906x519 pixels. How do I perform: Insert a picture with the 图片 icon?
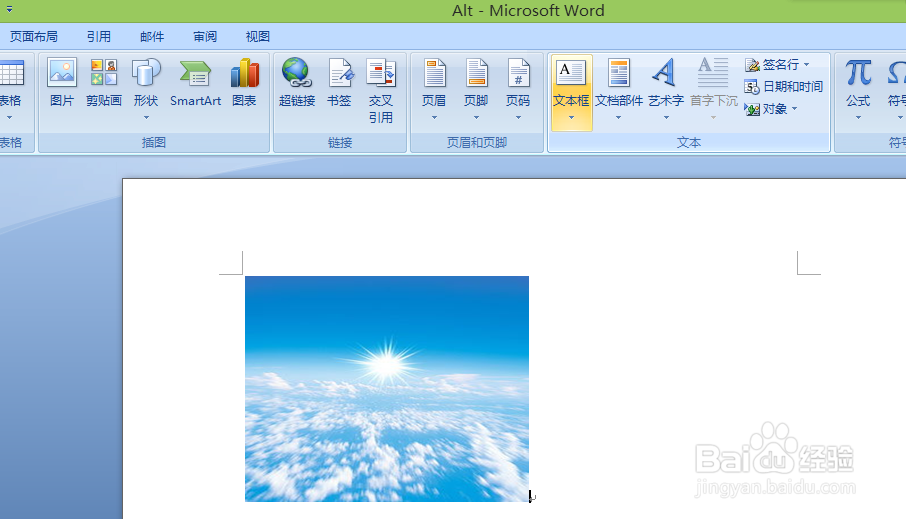click(x=61, y=73)
